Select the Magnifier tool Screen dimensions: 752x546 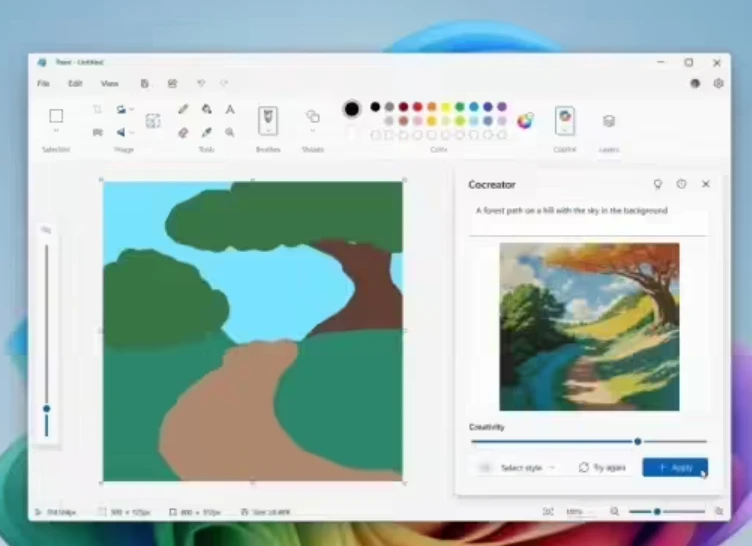[230, 132]
